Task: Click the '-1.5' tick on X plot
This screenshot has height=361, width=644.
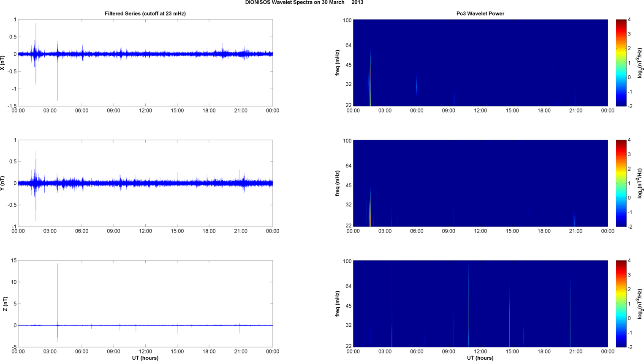Action: point(12,106)
